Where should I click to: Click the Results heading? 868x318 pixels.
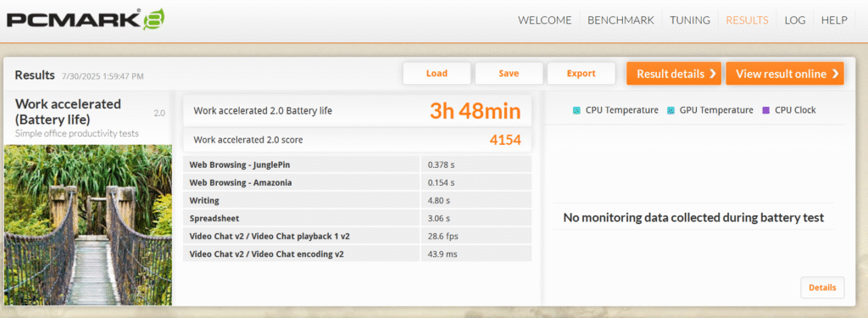pyautogui.click(x=35, y=75)
